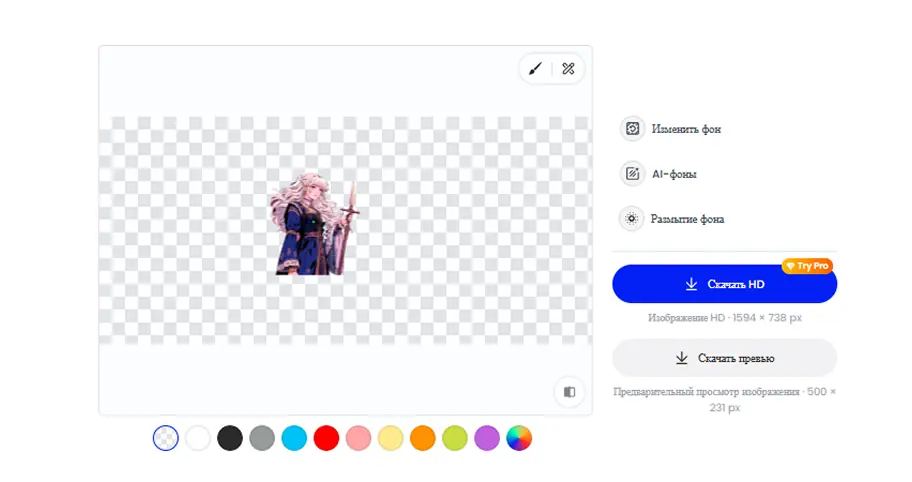Click the Скачать превью button

[725, 358]
